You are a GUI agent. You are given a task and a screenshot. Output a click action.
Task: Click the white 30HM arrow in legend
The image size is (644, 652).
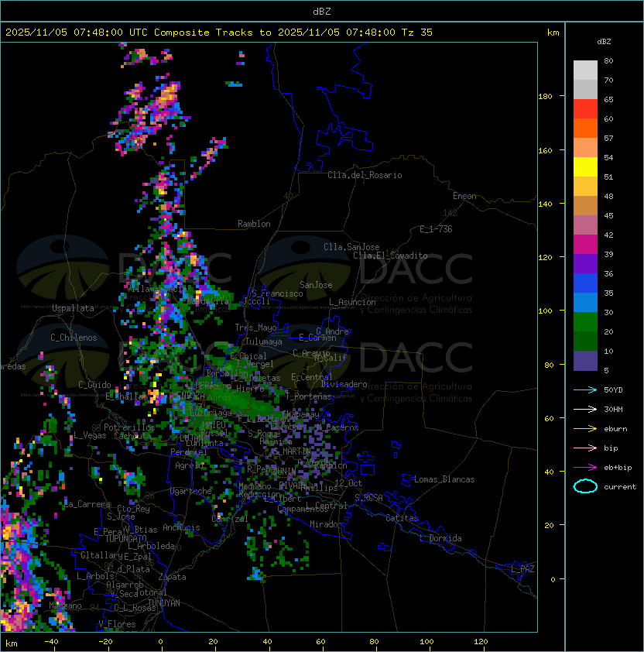pyautogui.click(x=585, y=409)
